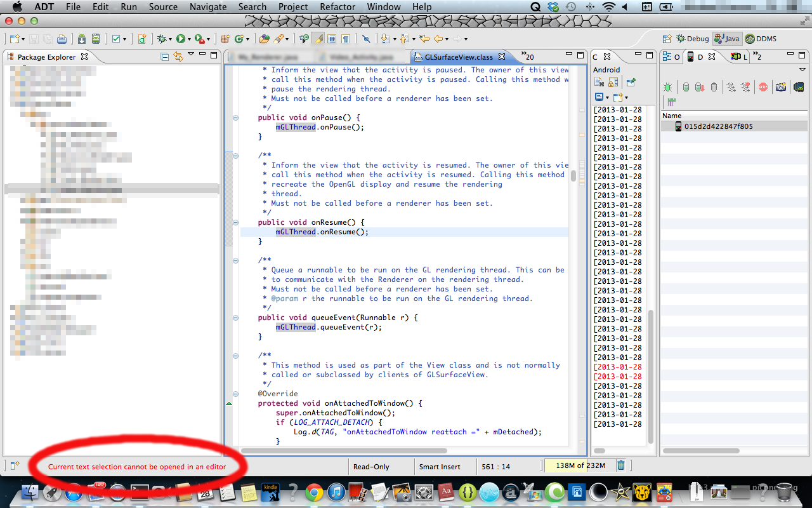Select the Java perspective button
The image size is (812, 508).
click(727, 39)
